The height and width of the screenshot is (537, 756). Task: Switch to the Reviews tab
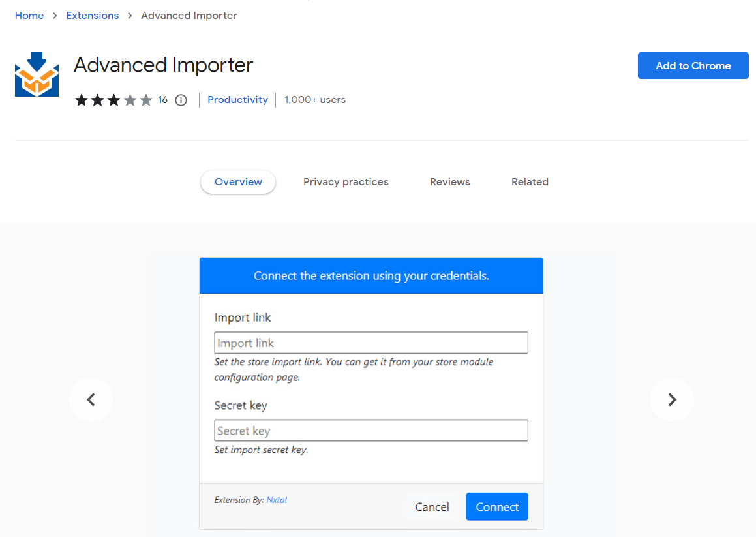coord(449,181)
